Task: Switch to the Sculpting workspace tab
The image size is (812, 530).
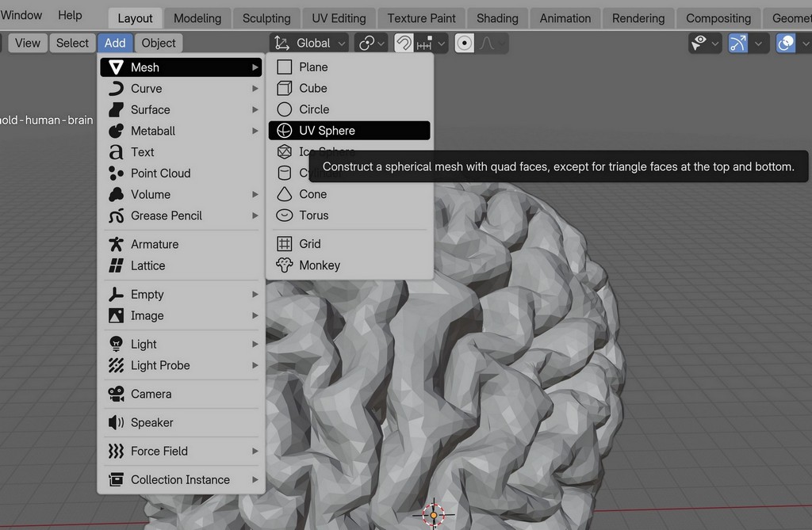Action: 266,19
